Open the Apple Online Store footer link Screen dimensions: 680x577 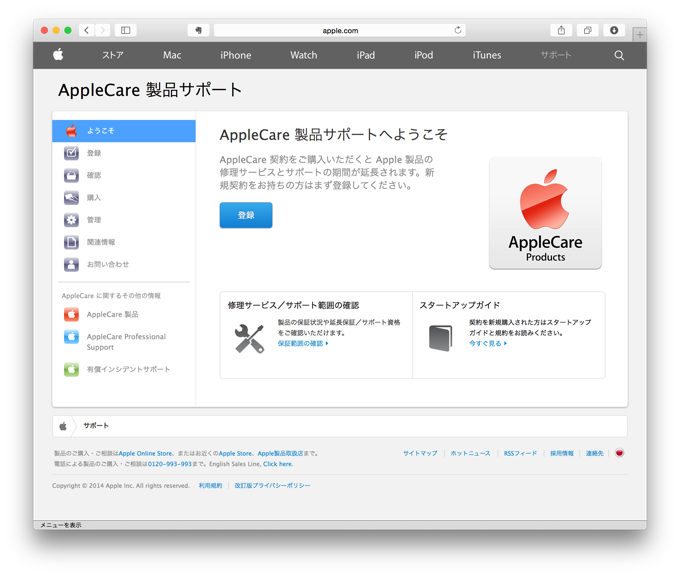coord(145,453)
